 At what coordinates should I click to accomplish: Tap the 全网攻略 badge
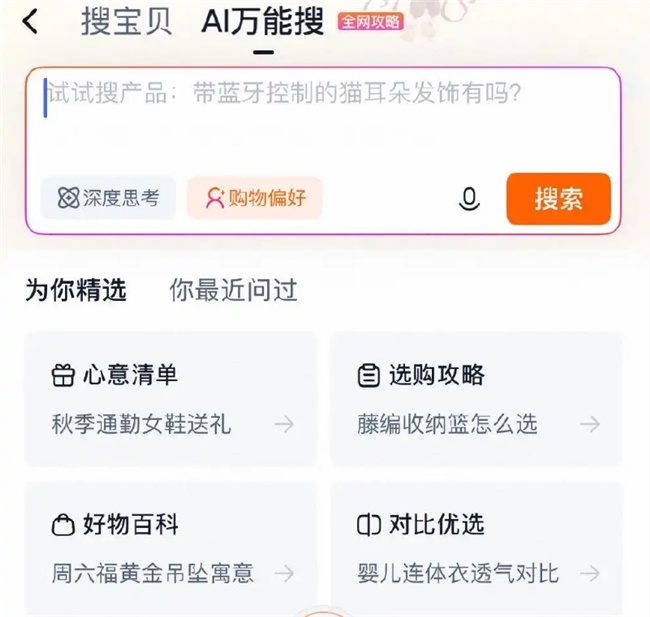tap(371, 20)
